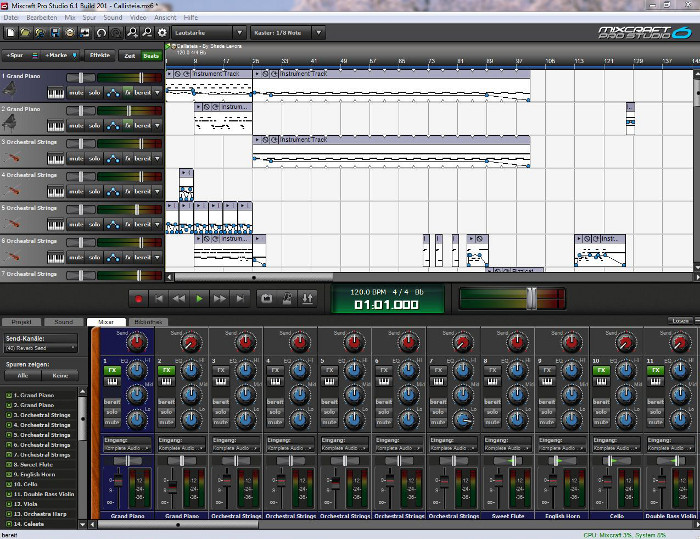Click the pan slider of track 1 Grand Piano
Viewport: 700px width, 539px height.
81,78
